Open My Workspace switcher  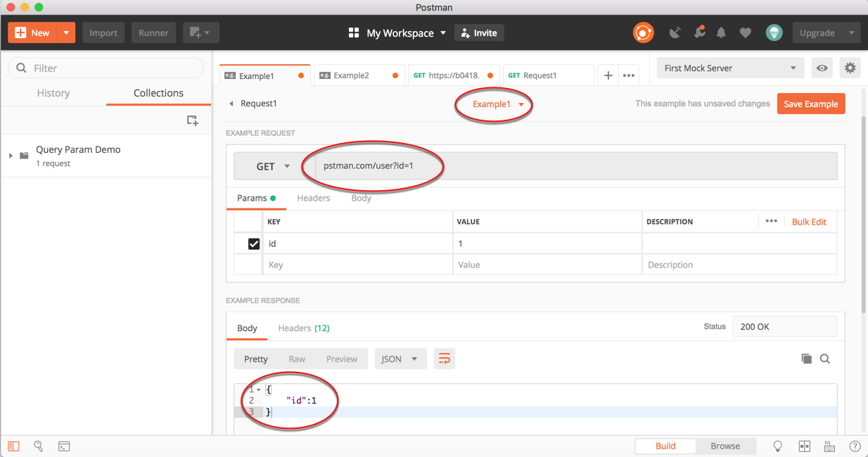click(397, 33)
